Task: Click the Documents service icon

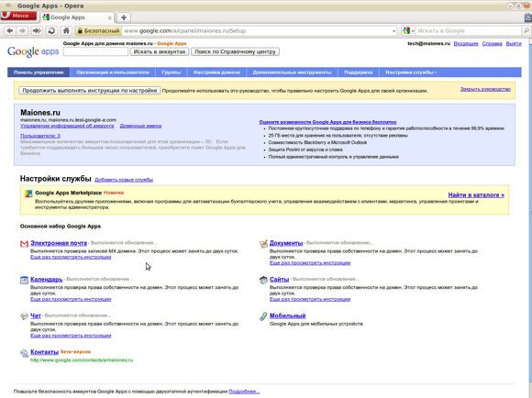Action: [263, 244]
